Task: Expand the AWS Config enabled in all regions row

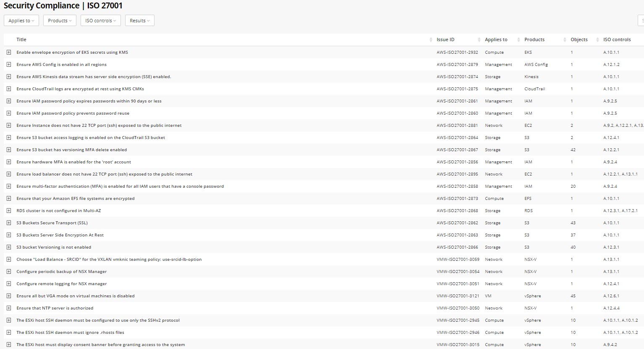Action: [x=8, y=65]
